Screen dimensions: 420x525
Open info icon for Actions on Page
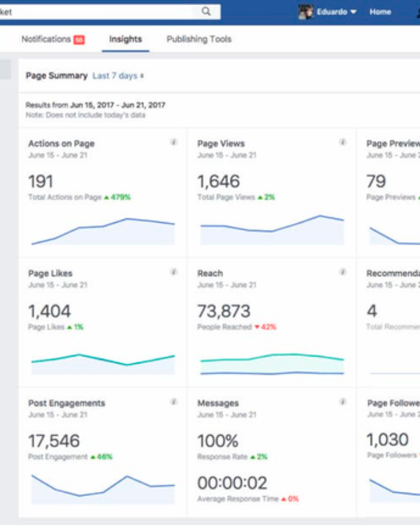pos(173,142)
